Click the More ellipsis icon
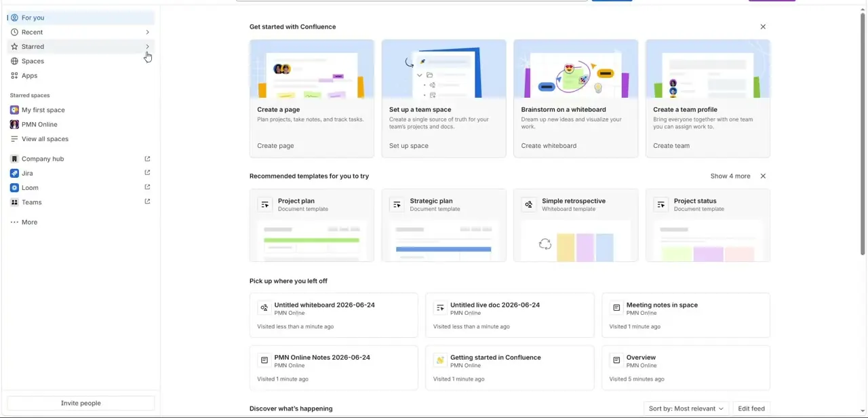The width and height of the screenshot is (868, 418). coord(14,223)
